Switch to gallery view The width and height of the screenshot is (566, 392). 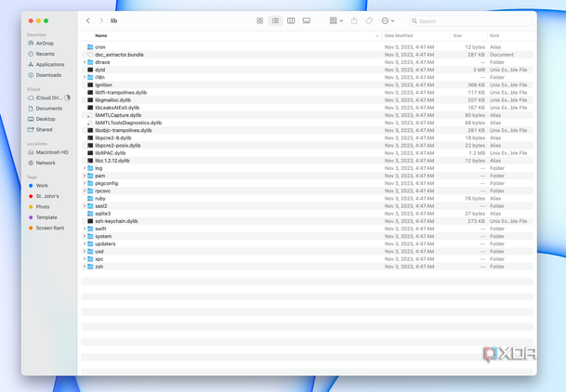307,21
